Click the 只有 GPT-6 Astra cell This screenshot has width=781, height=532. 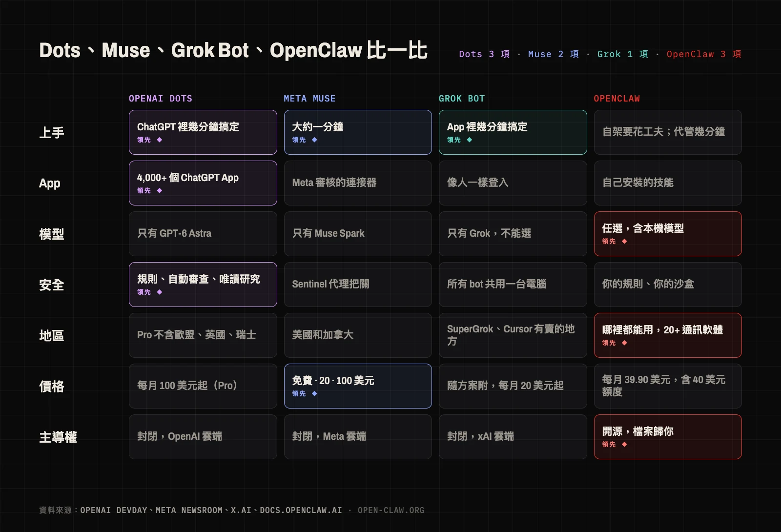203,234
